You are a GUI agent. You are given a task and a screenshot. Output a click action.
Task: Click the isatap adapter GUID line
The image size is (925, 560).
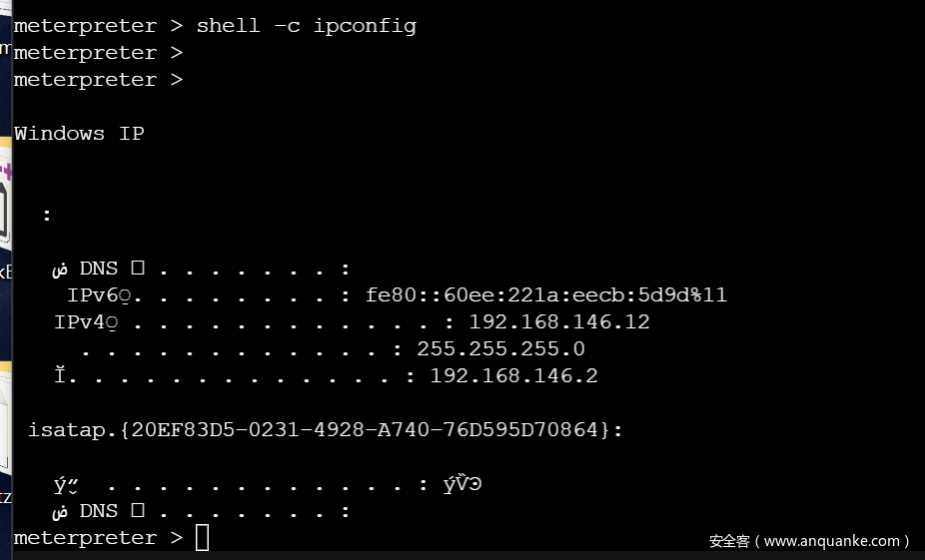pyautogui.click(x=325, y=429)
